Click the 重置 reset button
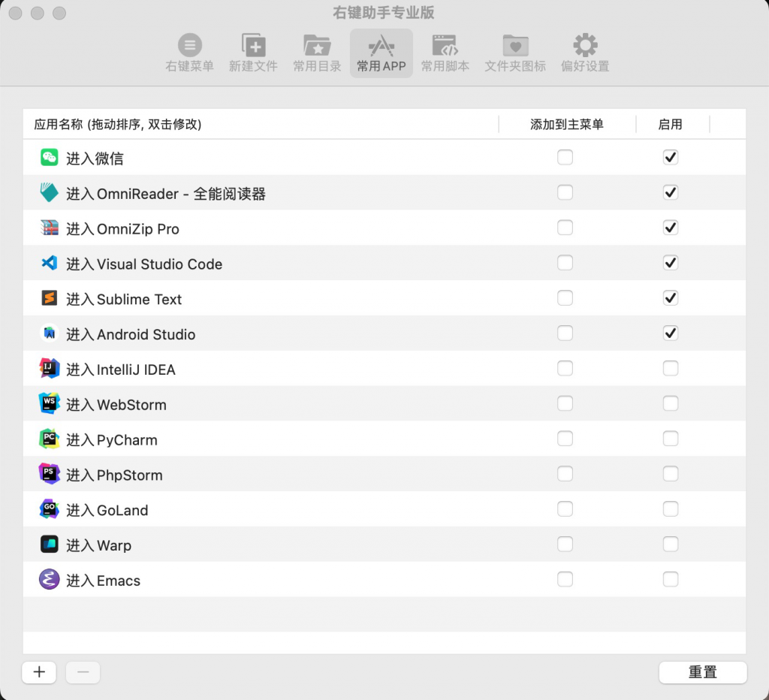Screen dimensions: 769x700 click(702, 672)
